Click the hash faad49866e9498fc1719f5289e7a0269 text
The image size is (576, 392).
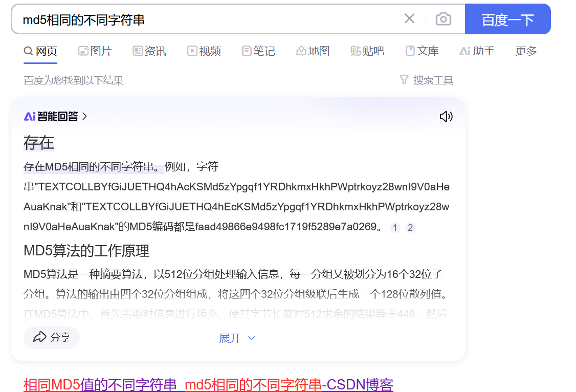[286, 227]
